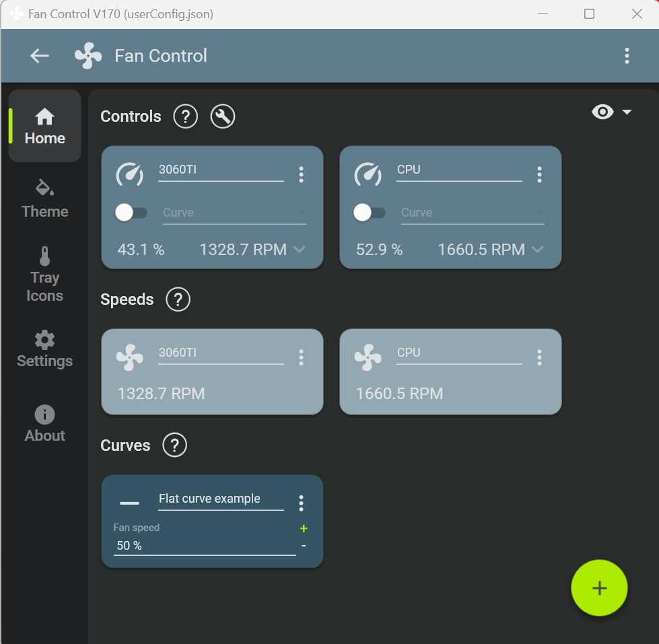Screen dimensions: 659x644
Task: Open the dropdown arrow next to eye icon
Action: point(627,112)
